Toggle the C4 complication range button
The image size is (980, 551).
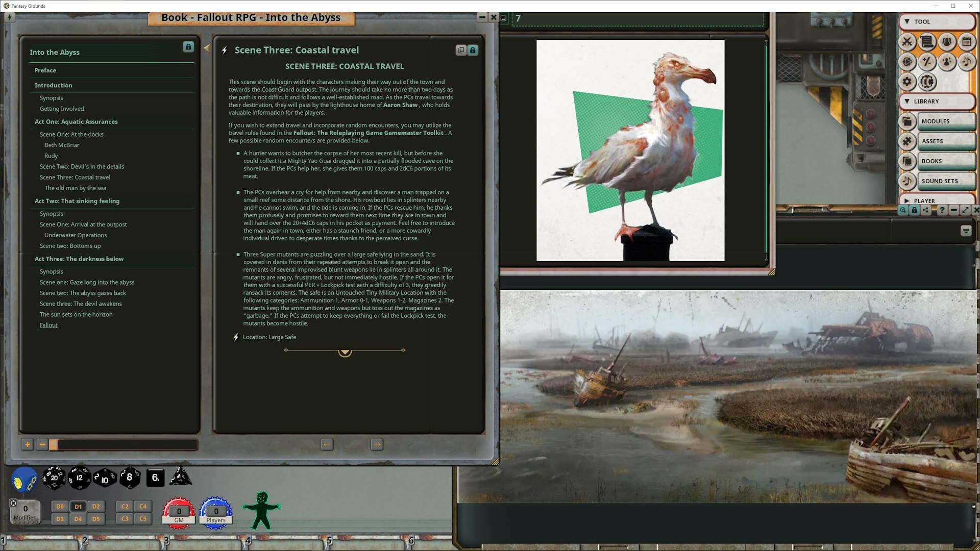click(143, 507)
